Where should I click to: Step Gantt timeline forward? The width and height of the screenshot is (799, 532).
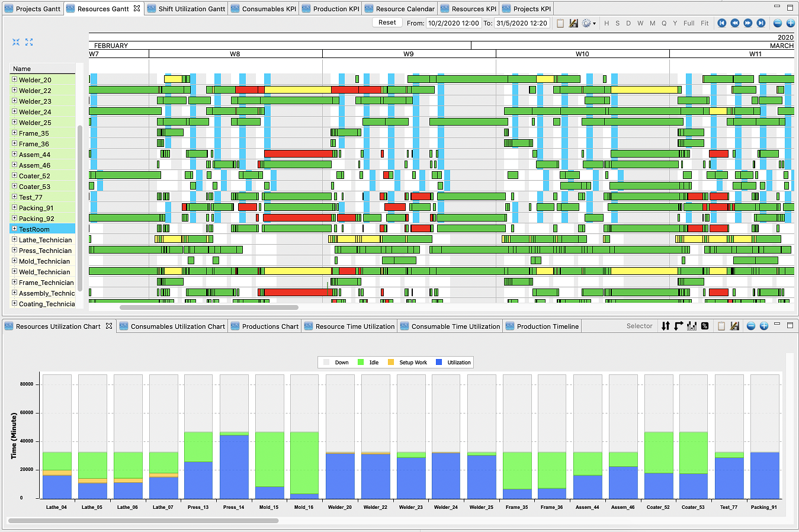point(748,23)
